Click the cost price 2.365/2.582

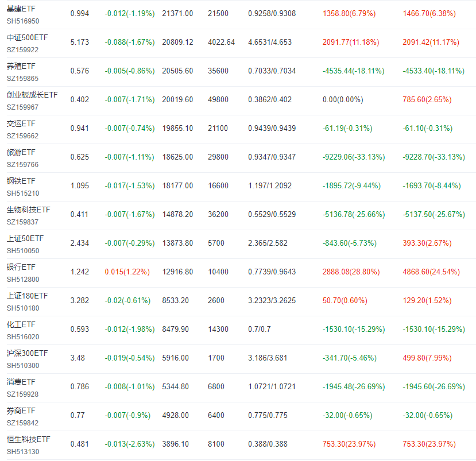coord(268,243)
